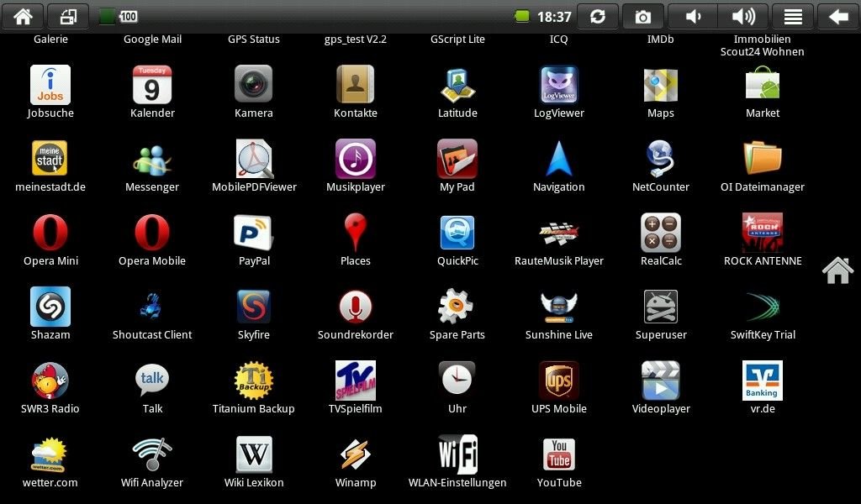Launch Opera Mini browser
861x504 pixels.
point(50,239)
